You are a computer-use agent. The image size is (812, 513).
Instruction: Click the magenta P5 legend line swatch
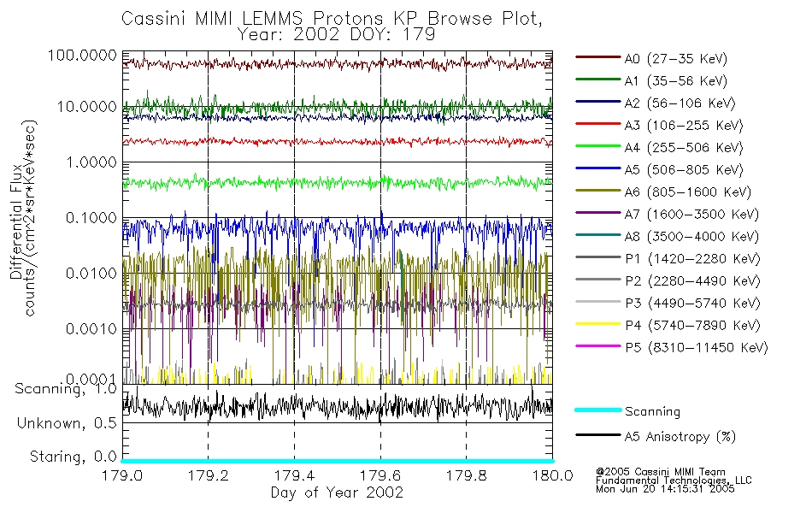click(598, 345)
